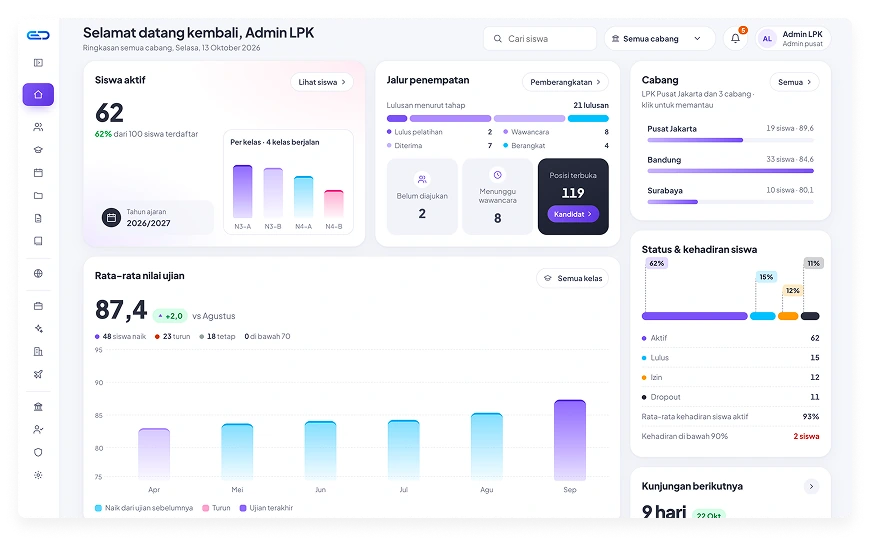Click the Aktif status row
Screen dimensions: 870x544
(730, 338)
